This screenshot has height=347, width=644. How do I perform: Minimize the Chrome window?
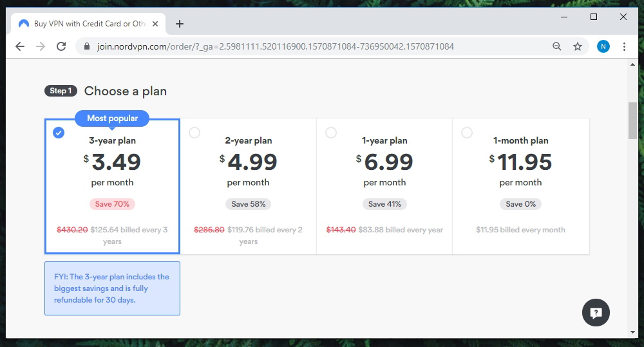click(564, 17)
